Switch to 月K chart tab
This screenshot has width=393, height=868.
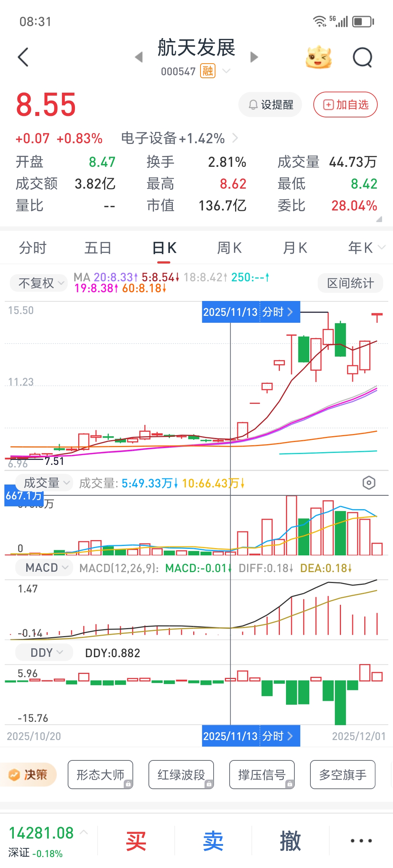point(295,248)
